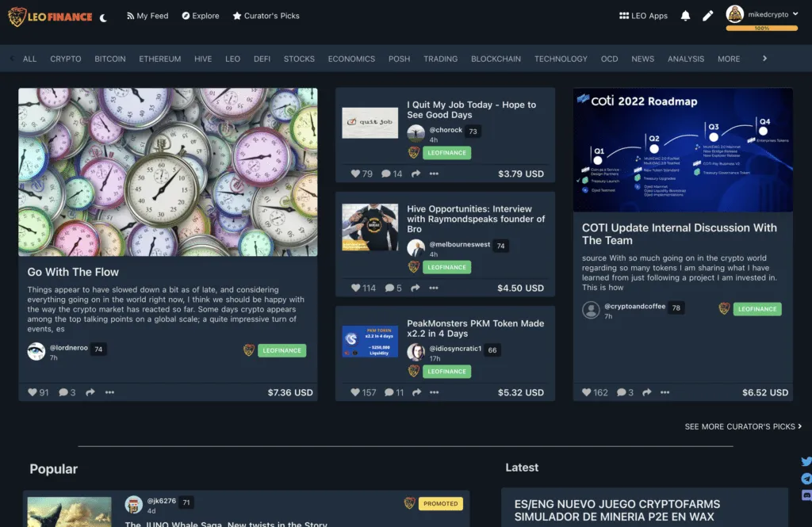This screenshot has width=812, height=527.
Task: Open LEO Apps grid menu
Action: click(x=643, y=16)
